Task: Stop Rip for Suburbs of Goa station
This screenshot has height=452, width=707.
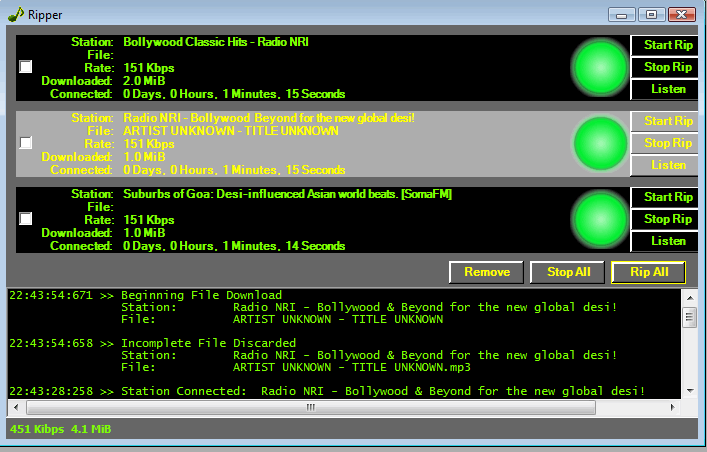Action: pos(665,219)
